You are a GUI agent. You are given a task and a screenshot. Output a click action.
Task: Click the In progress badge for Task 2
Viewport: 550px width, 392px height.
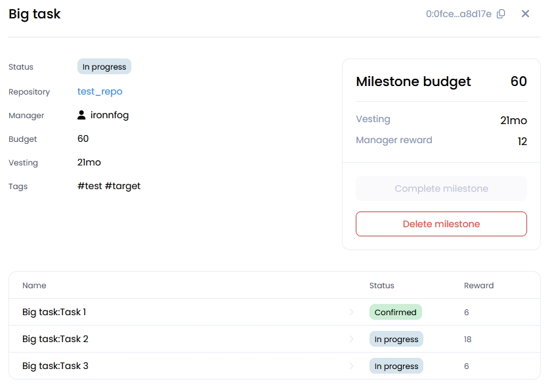396,339
